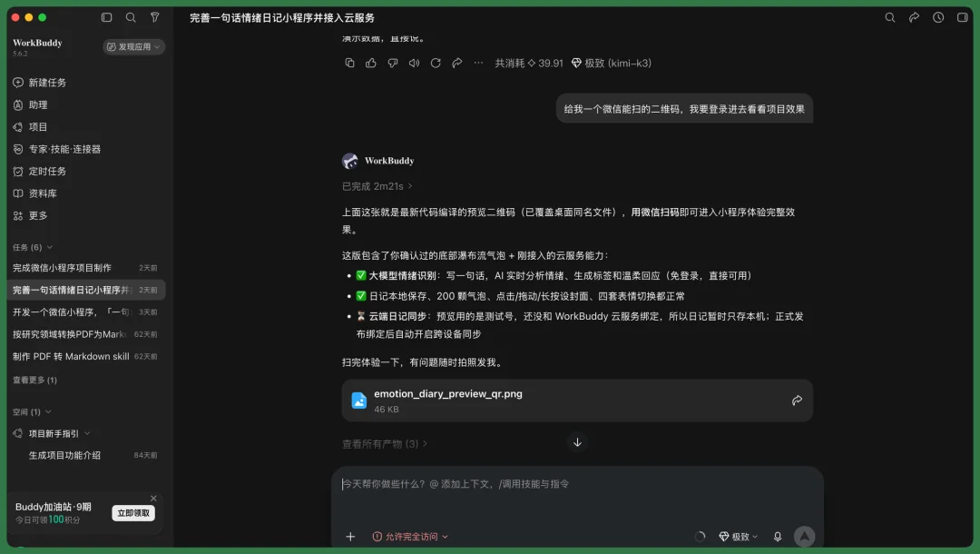This screenshot has height=554, width=980.
Task: Open 更多 in sidebar
Action: click(31, 216)
